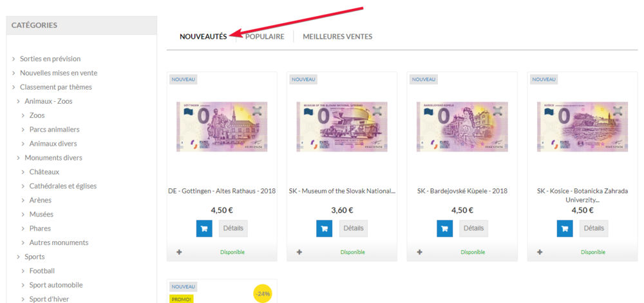The image size is (644, 303).
Task: Expand the Sorties en prévision category
Action: tap(14, 59)
